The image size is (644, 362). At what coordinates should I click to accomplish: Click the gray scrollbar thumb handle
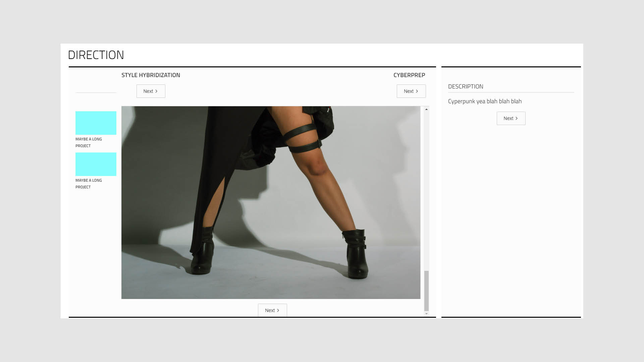426,291
